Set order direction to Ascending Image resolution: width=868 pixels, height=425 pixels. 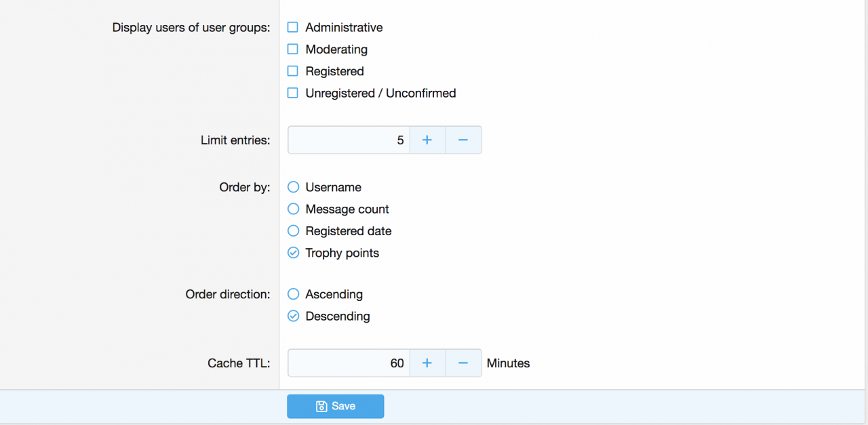[293, 294]
